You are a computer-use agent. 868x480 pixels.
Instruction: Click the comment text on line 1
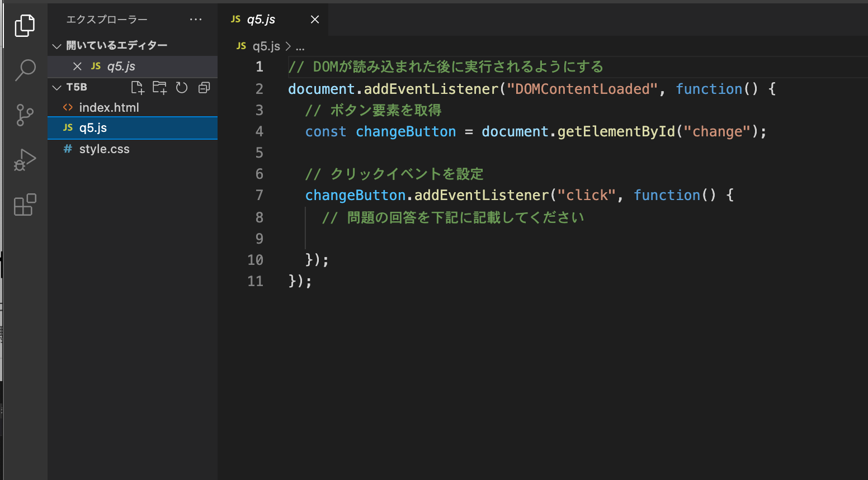(446, 67)
